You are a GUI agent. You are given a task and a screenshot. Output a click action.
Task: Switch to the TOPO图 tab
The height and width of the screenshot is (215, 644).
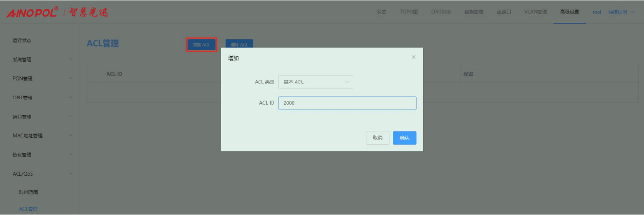coord(409,12)
